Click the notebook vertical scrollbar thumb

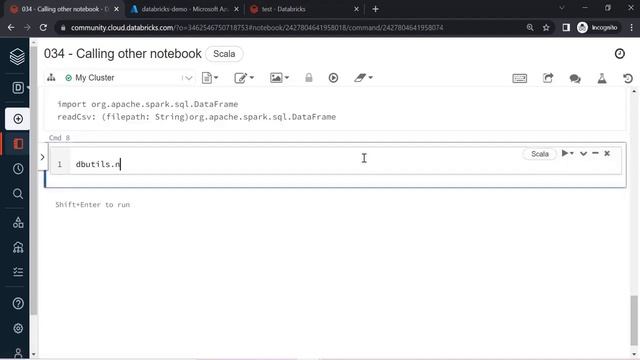634,320
